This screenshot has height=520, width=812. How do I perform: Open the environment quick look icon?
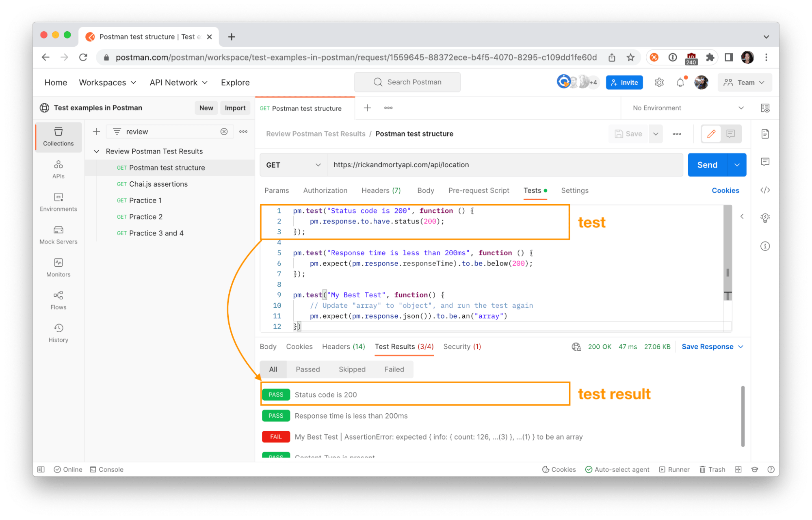click(x=765, y=108)
